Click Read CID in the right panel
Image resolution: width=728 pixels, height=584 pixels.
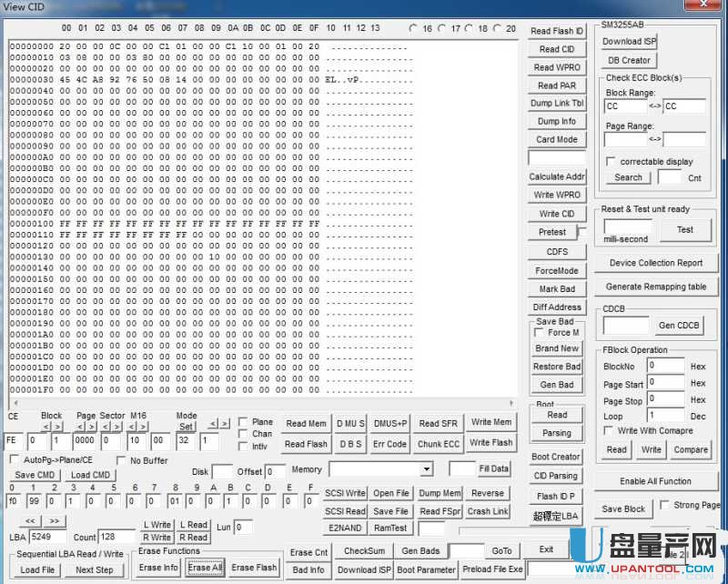click(x=556, y=49)
